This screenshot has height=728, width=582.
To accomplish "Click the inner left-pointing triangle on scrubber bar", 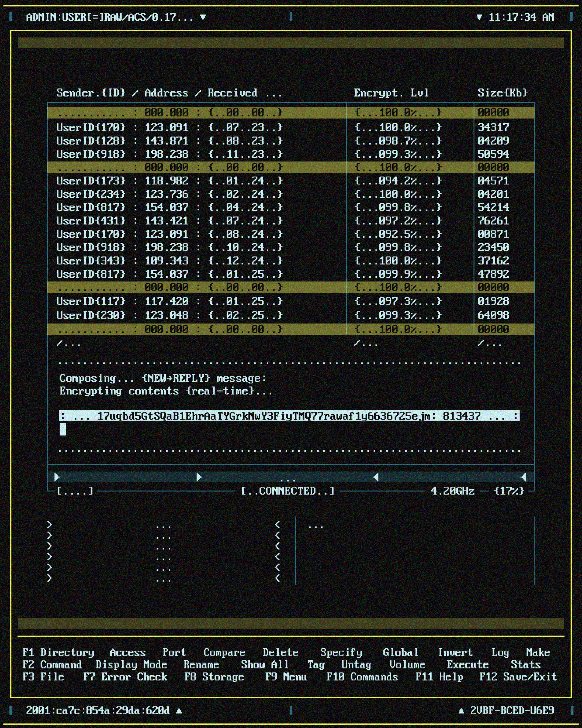I will 376,477.
